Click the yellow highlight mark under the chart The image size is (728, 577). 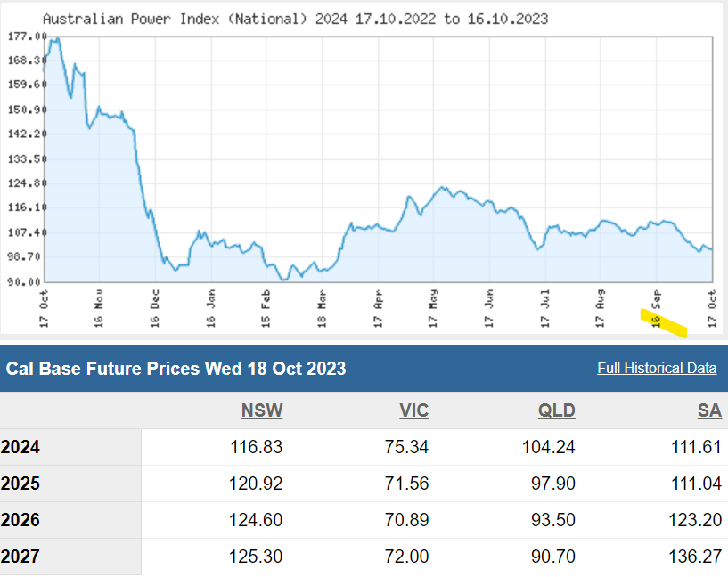tap(664, 322)
